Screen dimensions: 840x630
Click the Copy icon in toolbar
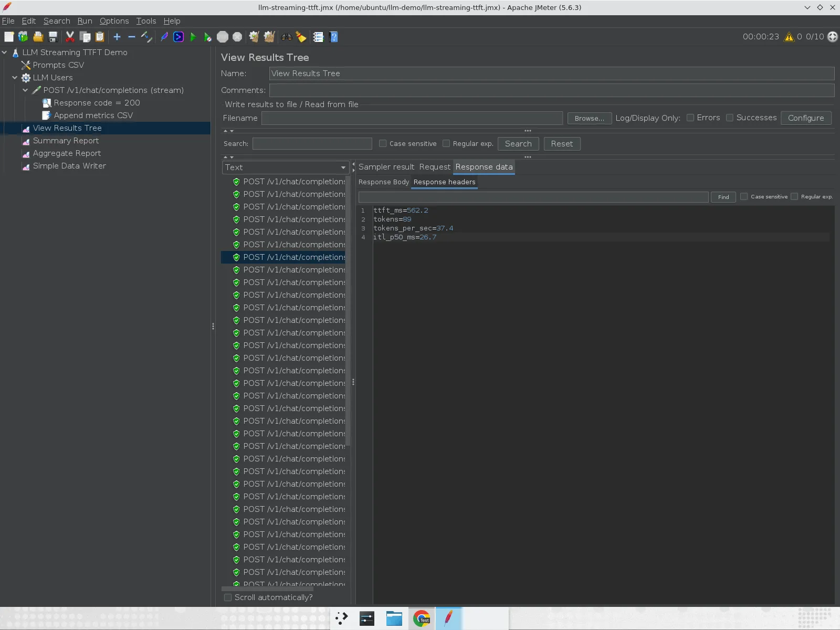pos(85,37)
